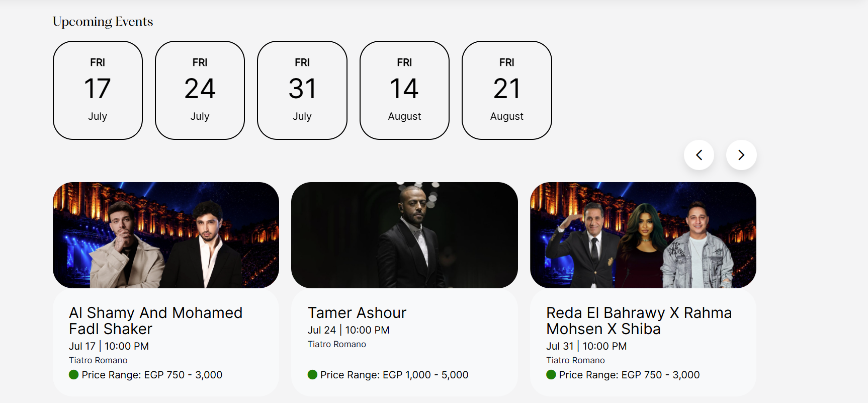The width and height of the screenshot is (868, 403).
Task: Click the previous arrow carousel button
Action: pyautogui.click(x=699, y=155)
